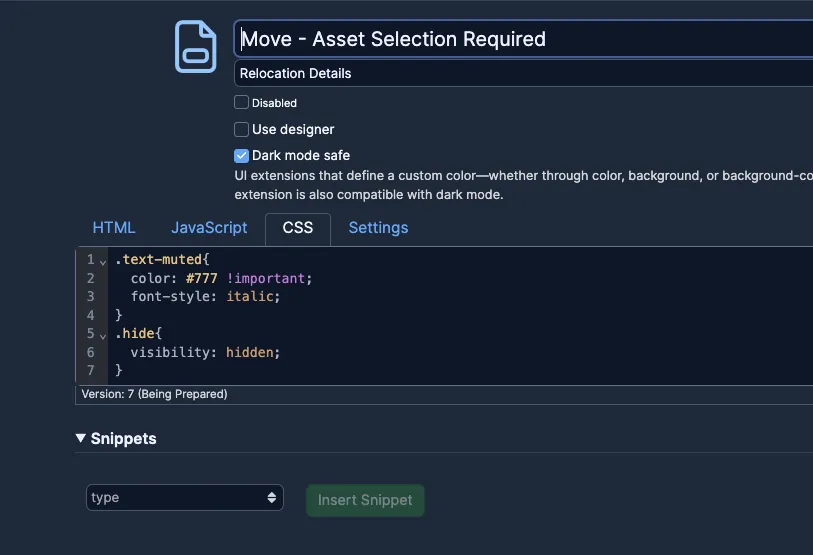Image resolution: width=813 pixels, height=555 pixels.
Task: Click line number 7 in gutter
Action: pos(91,370)
